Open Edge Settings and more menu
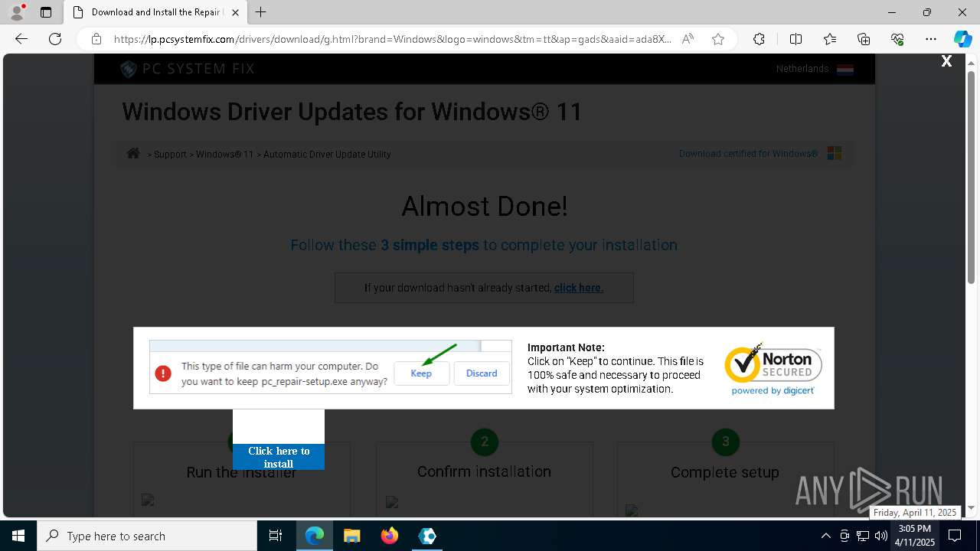 click(x=931, y=39)
